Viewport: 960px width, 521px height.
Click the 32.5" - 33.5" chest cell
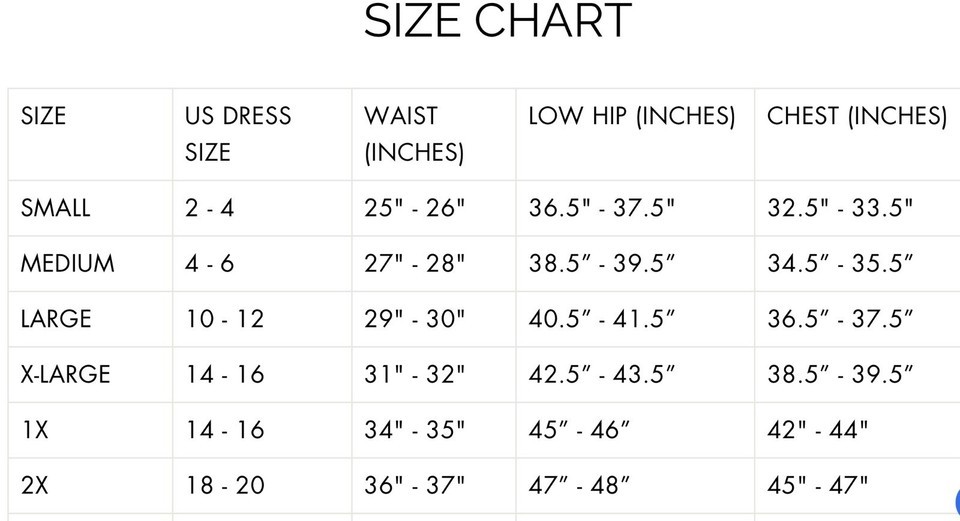pos(840,208)
